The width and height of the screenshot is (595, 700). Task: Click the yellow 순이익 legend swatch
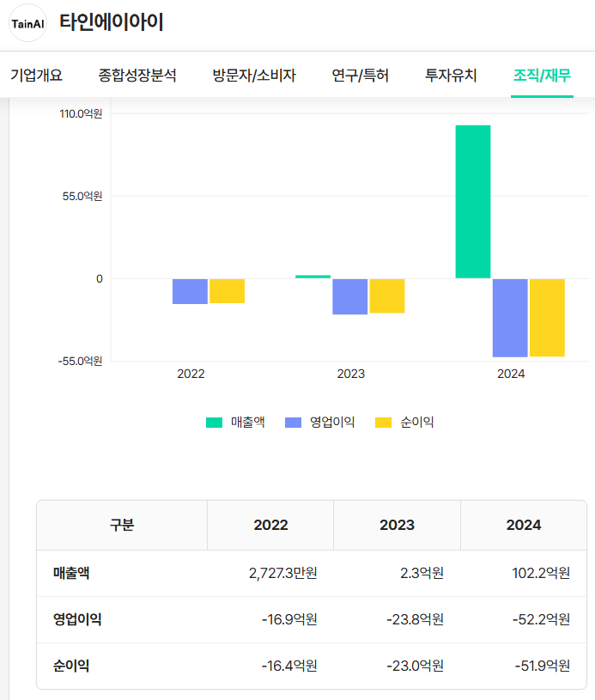384,422
